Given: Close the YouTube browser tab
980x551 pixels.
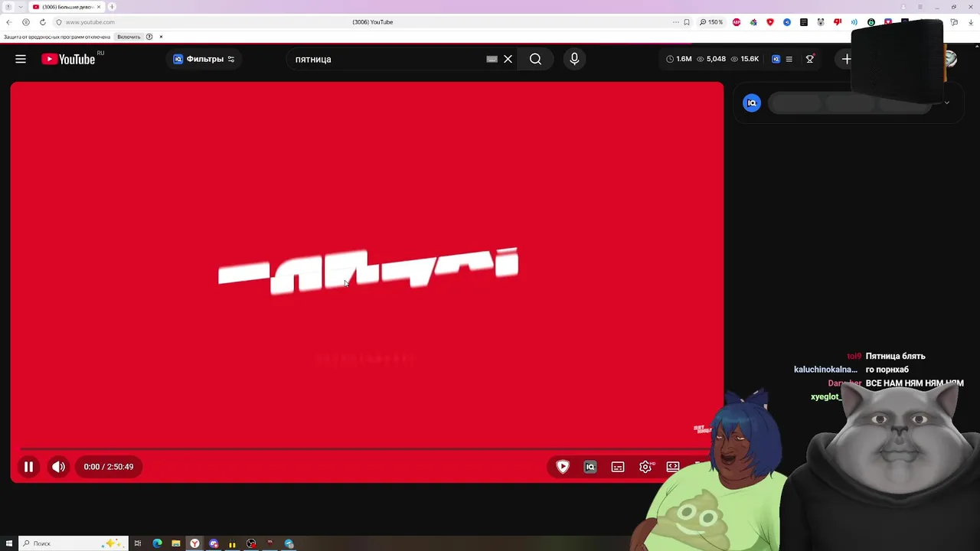Looking at the screenshot, I should (x=98, y=7).
